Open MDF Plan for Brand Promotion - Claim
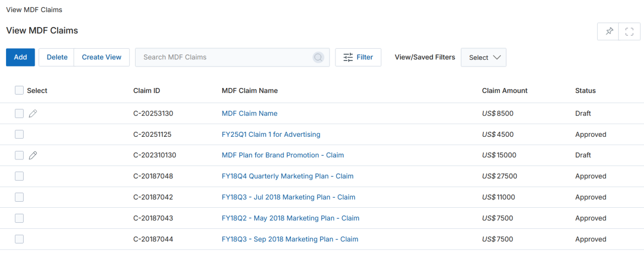Image resolution: width=644 pixels, height=254 pixels. 283,155
